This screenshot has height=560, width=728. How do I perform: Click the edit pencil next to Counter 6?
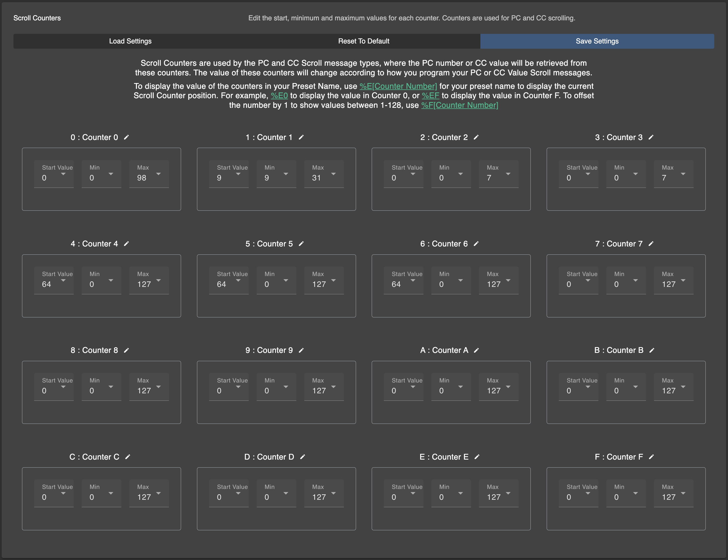477,243
